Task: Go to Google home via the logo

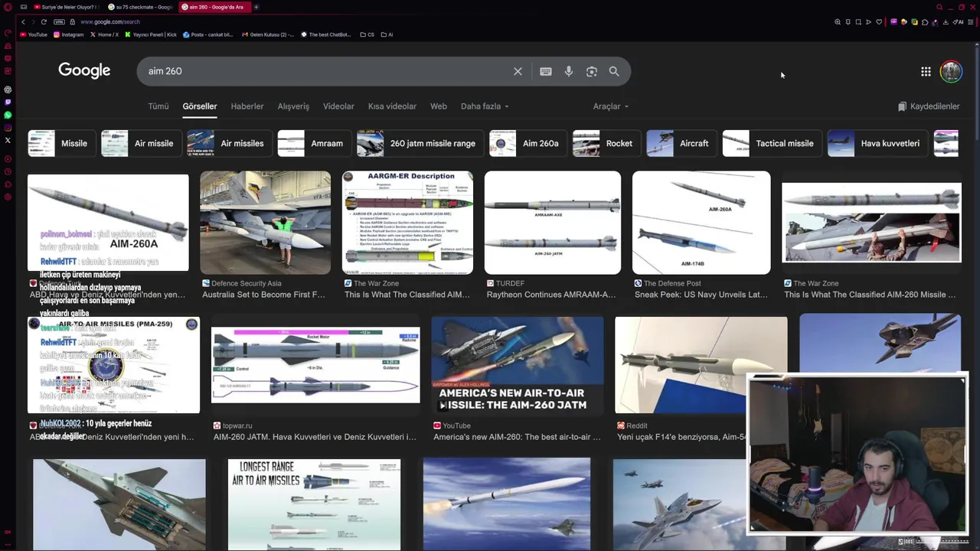Action: [x=84, y=70]
